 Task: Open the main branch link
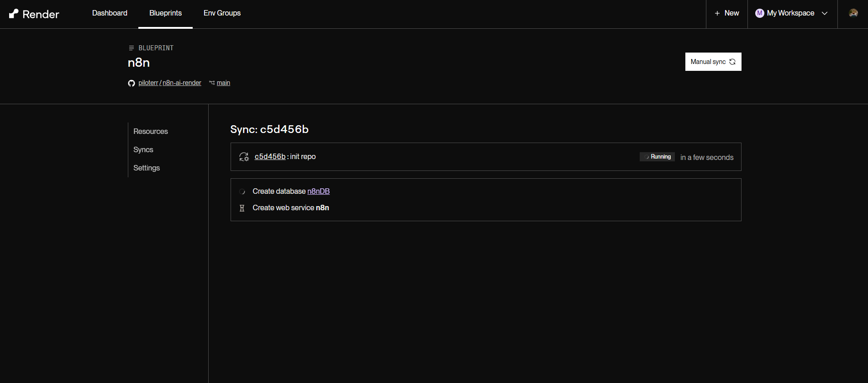(x=223, y=83)
